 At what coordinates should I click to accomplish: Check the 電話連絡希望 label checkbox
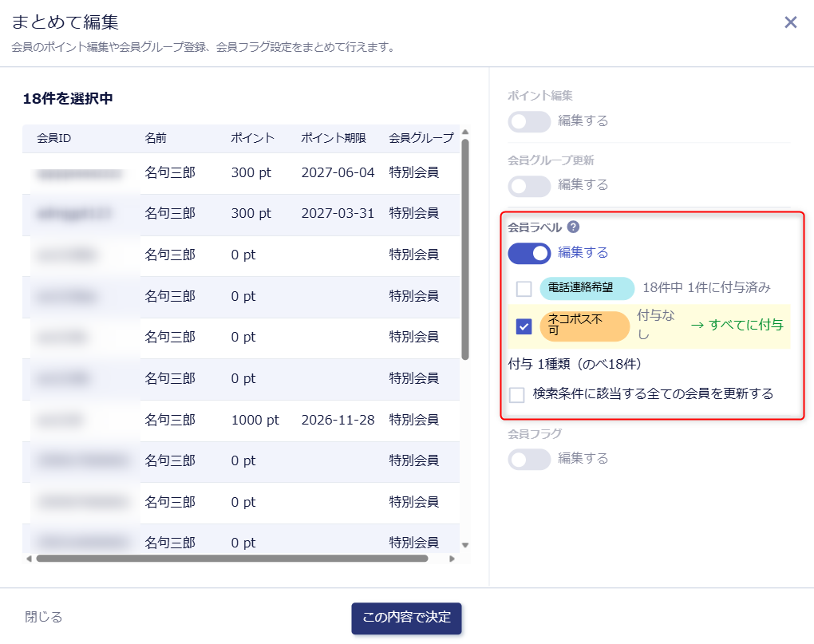(x=524, y=289)
